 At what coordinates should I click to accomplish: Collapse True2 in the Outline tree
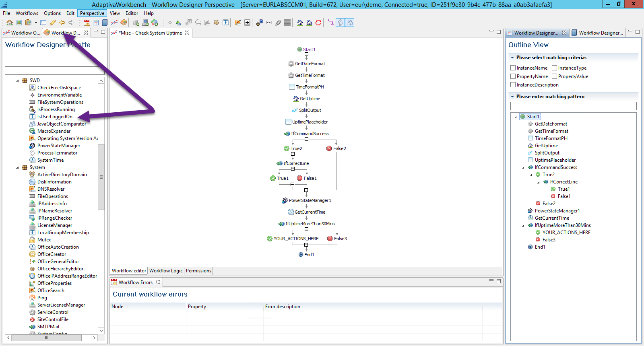530,175
